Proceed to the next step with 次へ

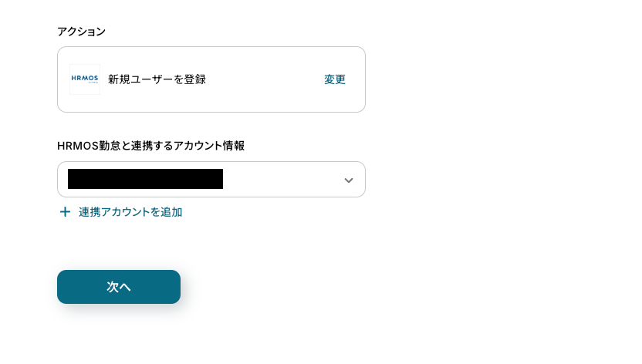119,287
